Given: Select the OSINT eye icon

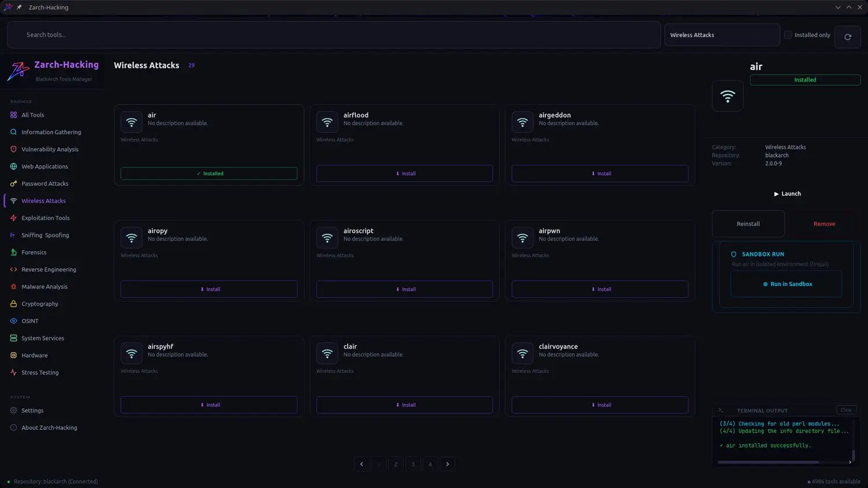Looking at the screenshot, I should 13,321.
